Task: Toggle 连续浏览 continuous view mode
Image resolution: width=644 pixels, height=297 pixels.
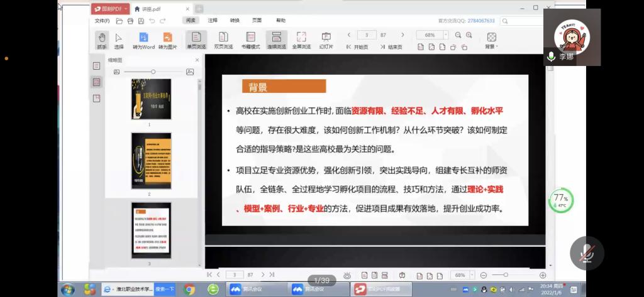Action: pyautogui.click(x=276, y=40)
